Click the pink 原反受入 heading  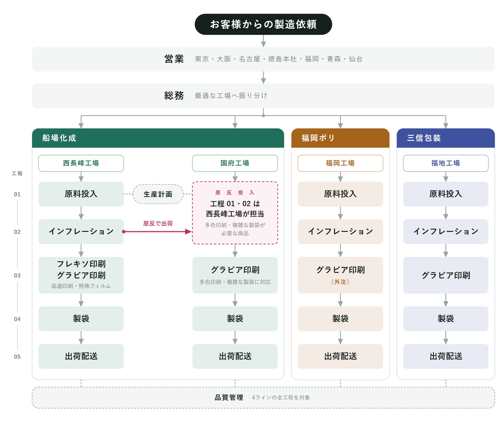point(235,192)
